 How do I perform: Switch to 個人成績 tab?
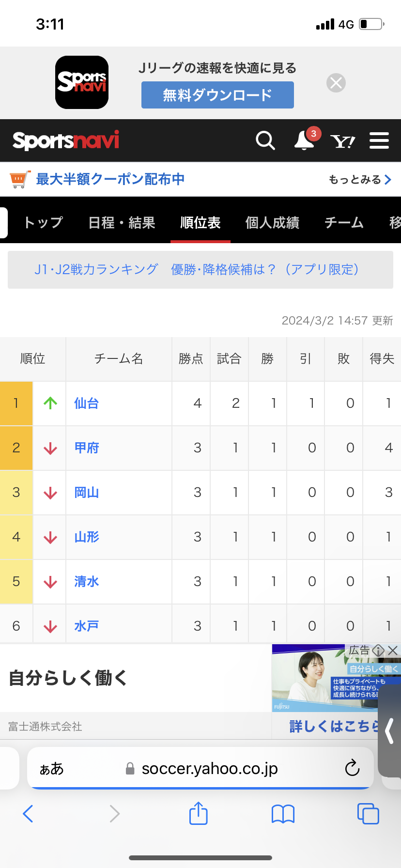coord(272,223)
